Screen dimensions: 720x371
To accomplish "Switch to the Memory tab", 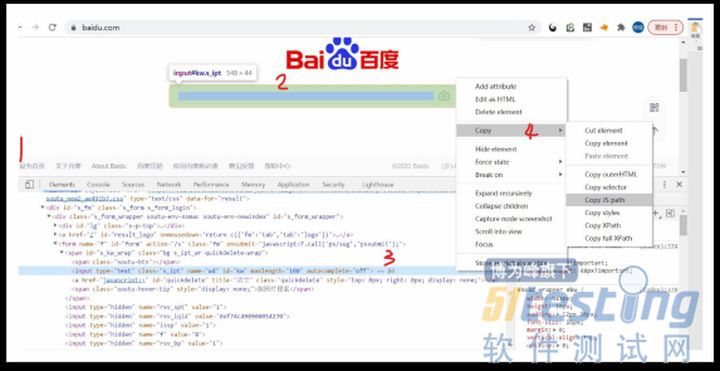I will coord(253,185).
